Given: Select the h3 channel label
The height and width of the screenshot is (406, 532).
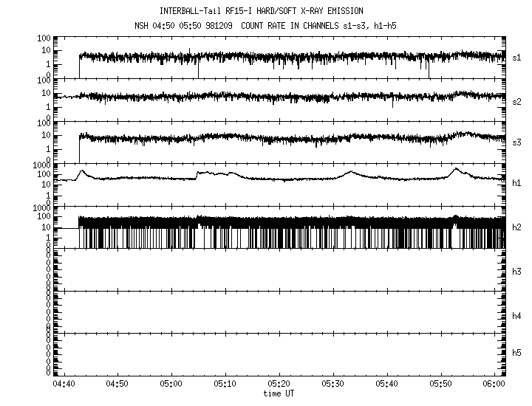Looking at the screenshot, I should (517, 272).
